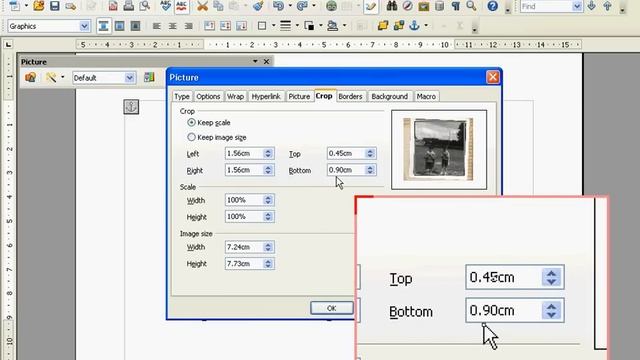Send document as e-mail icon
The width and height of the screenshot is (640, 360).
point(70,6)
